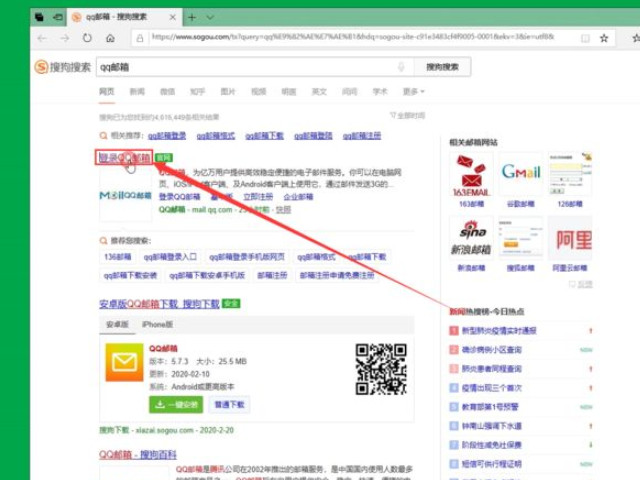This screenshot has height=480, width=640.
Task: Expand the 更多 dropdown menu
Action: [413, 91]
